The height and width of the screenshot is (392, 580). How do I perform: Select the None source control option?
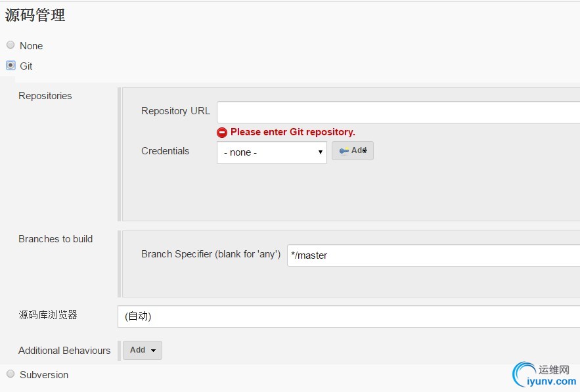11,45
